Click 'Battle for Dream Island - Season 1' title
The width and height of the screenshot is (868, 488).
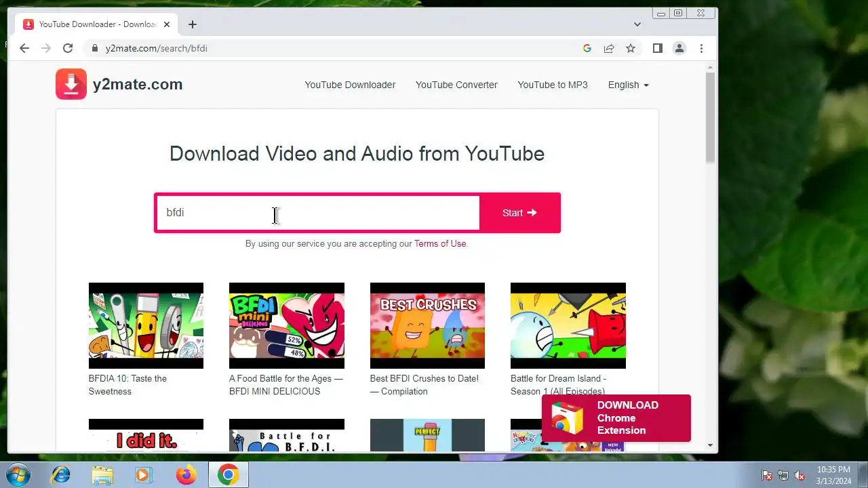tap(558, 385)
